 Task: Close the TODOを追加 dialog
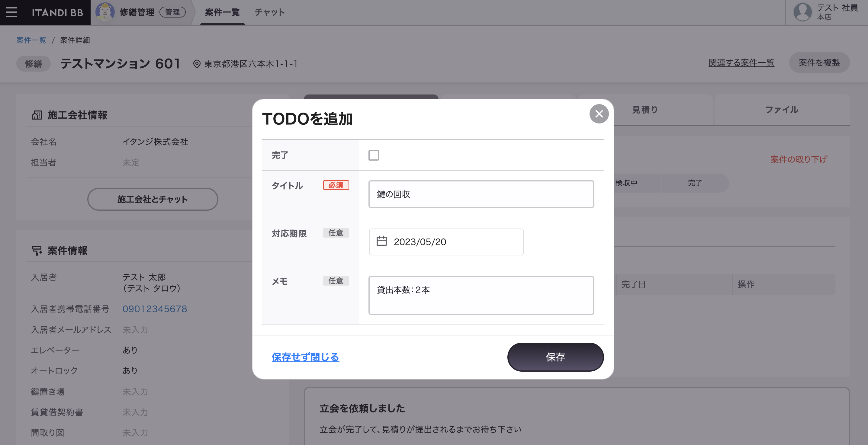click(599, 114)
